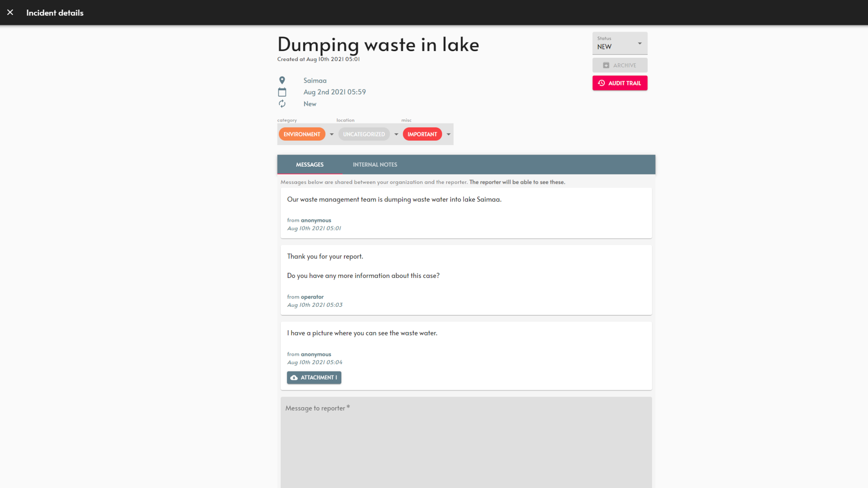Click the location pin icon next to Saimaa

click(282, 80)
